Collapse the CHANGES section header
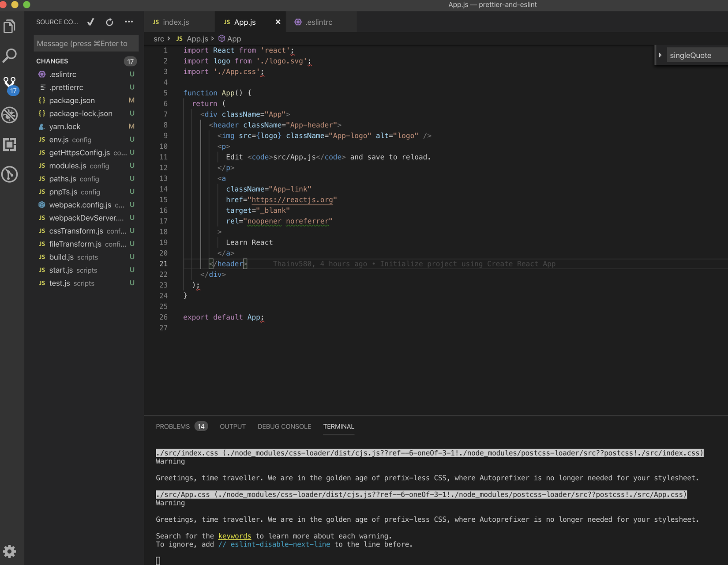 52,61
